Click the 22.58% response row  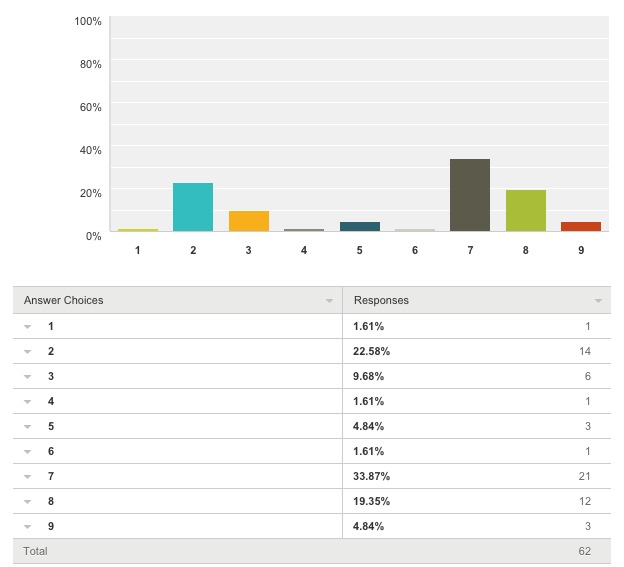click(312, 351)
